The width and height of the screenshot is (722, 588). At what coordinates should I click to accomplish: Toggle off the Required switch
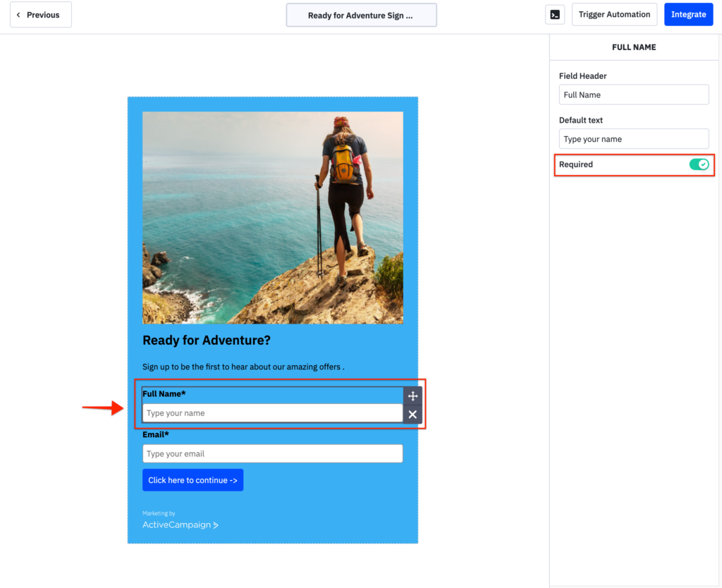pyautogui.click(x=699, y=164)
